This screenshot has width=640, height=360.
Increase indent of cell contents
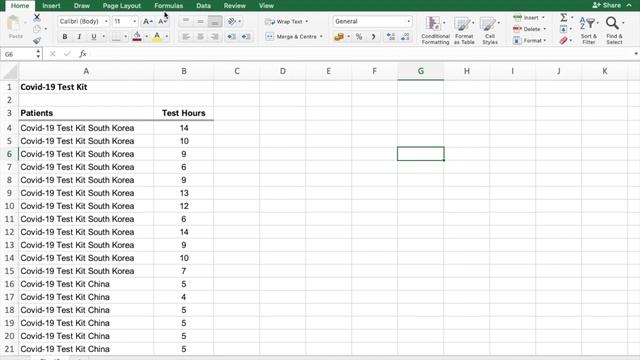click(x=246, y=37)
